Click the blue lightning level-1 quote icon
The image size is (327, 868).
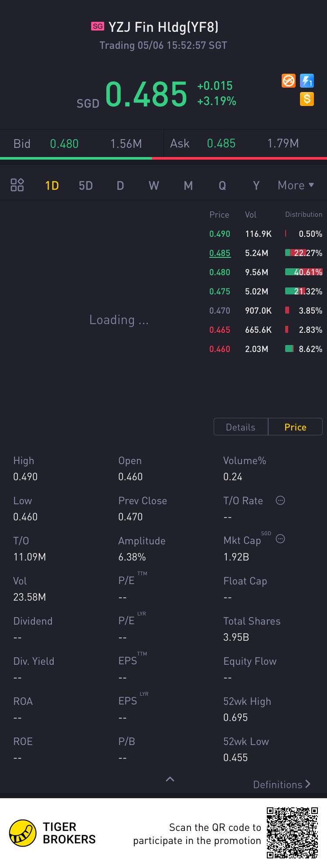point(307,81)
